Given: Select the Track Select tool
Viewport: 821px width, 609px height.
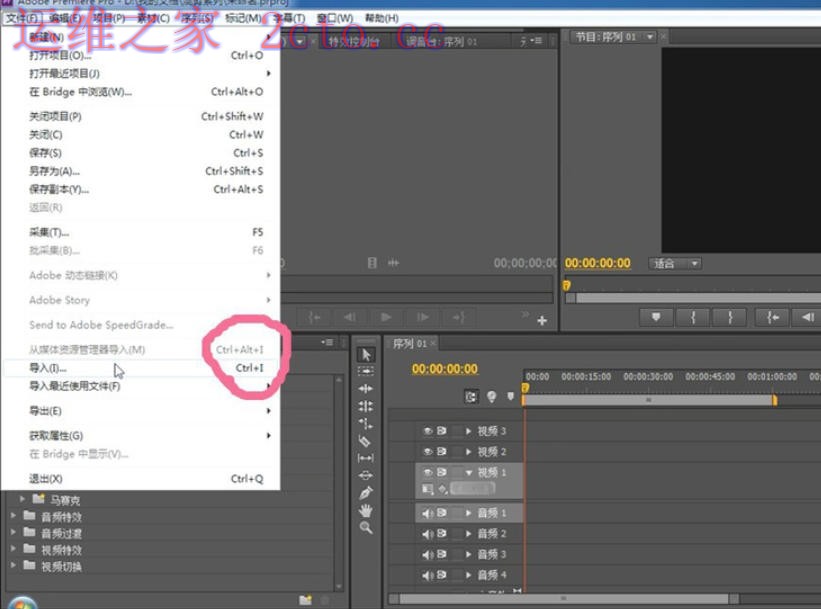Looking at the screenshot, I should (x=366, y=371).
